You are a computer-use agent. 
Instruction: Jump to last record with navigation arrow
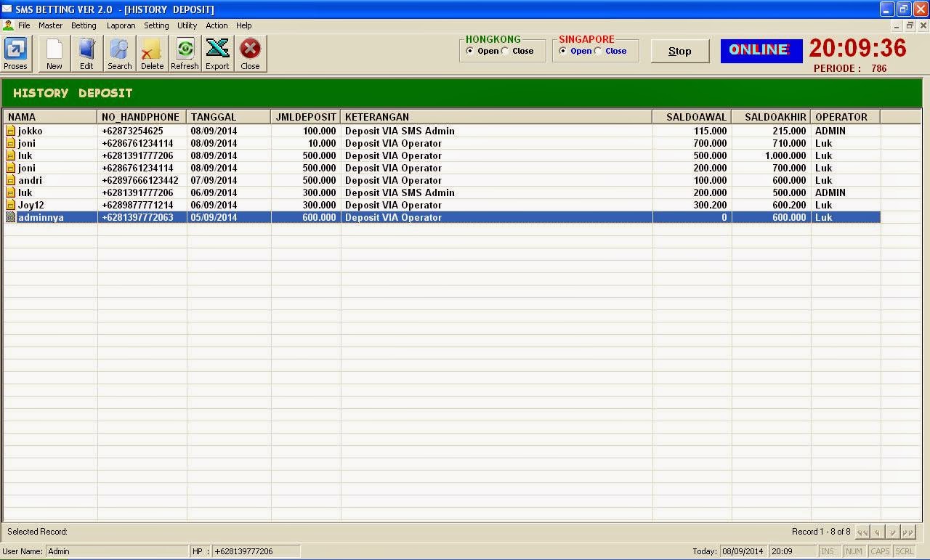pos(909,532)
